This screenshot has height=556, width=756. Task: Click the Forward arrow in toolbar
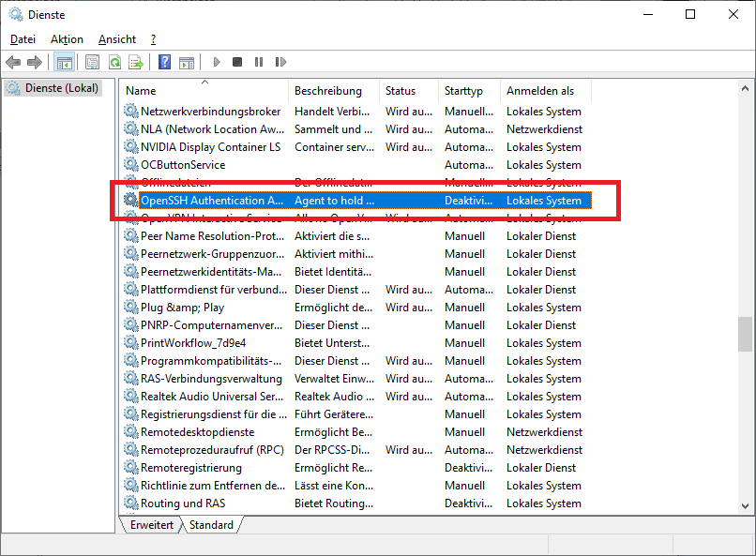tap(35, 63)
